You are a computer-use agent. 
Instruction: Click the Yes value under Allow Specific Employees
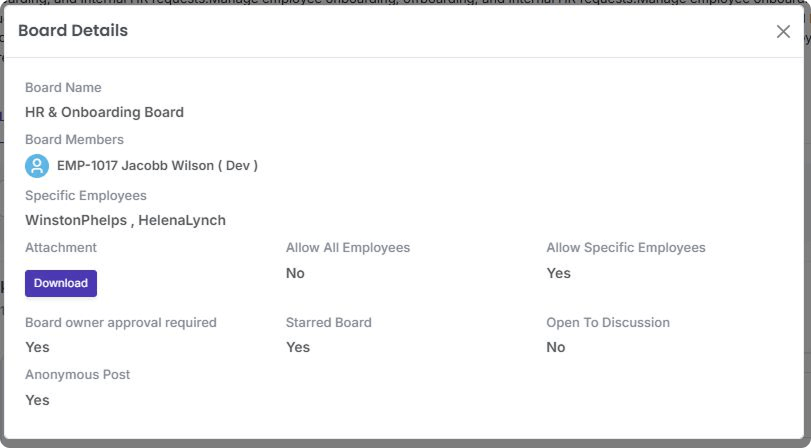click(x=558, y=273)
